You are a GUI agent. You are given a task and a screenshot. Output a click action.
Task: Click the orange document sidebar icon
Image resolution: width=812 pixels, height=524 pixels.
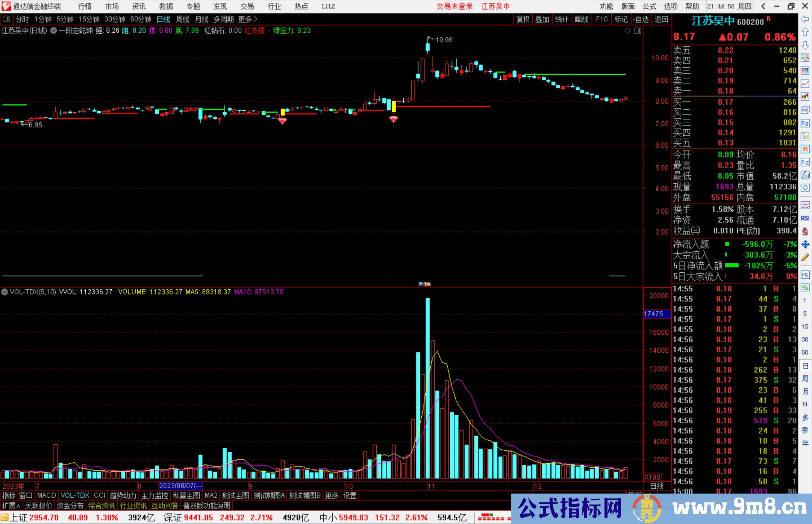(805, 149)
